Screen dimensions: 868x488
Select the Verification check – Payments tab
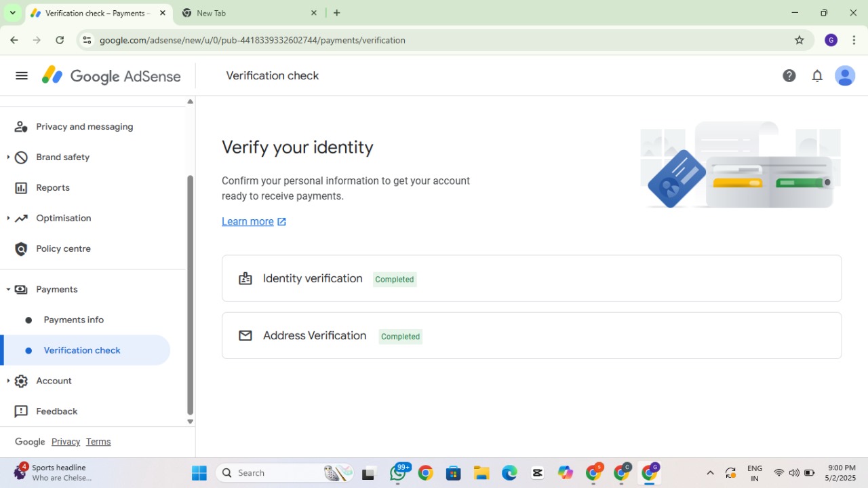[x=98, y=13]
